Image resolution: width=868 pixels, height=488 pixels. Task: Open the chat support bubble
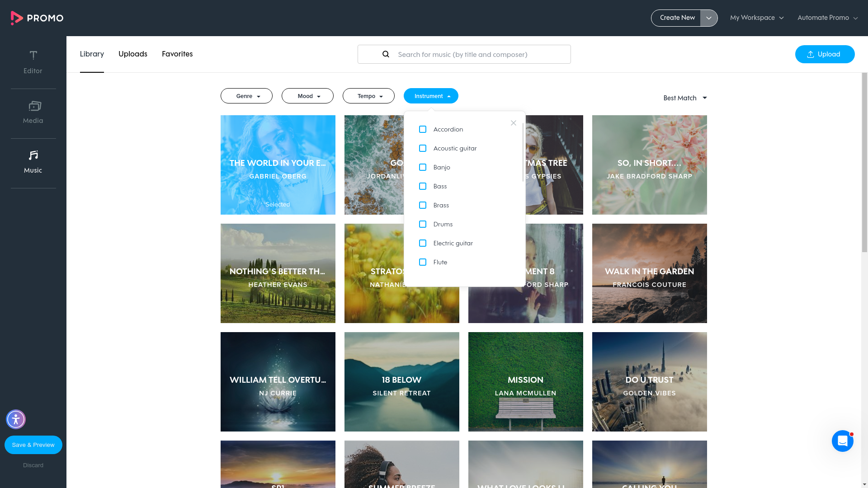[x=842, y=441]
